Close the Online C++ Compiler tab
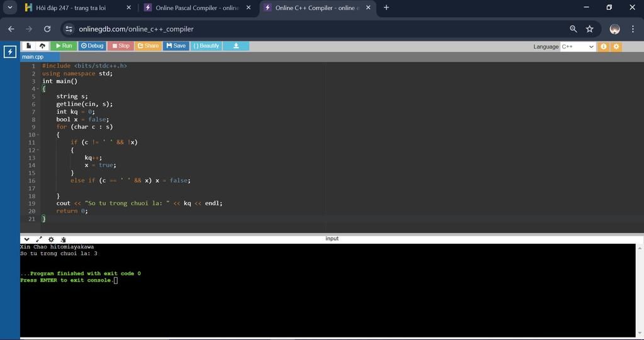Viewport: 644px width, 340px height. 369,8
